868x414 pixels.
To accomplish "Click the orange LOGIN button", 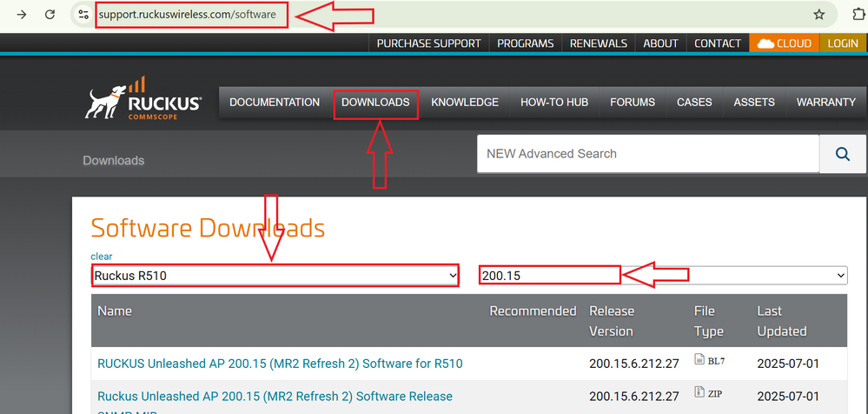I will [843, 43].
